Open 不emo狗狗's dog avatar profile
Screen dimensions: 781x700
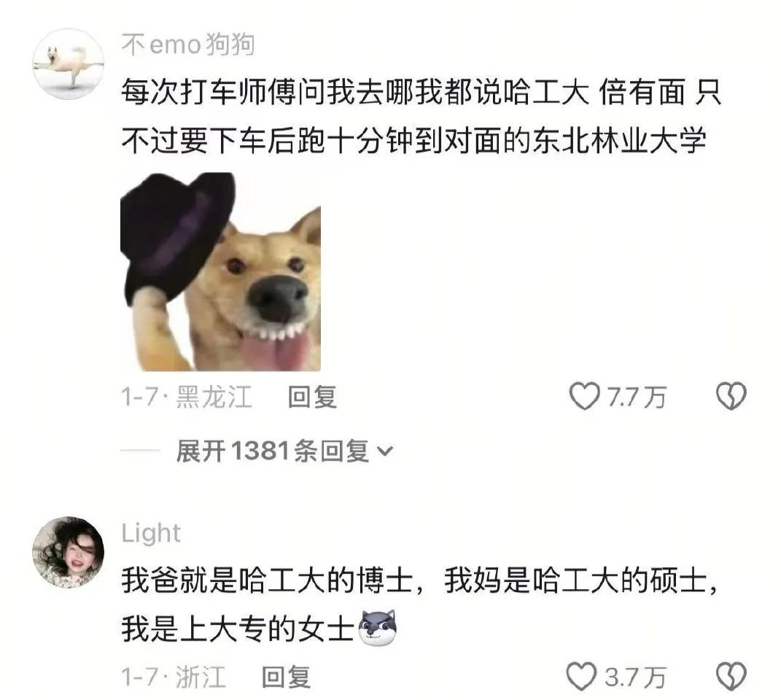[x=69, y=63]
